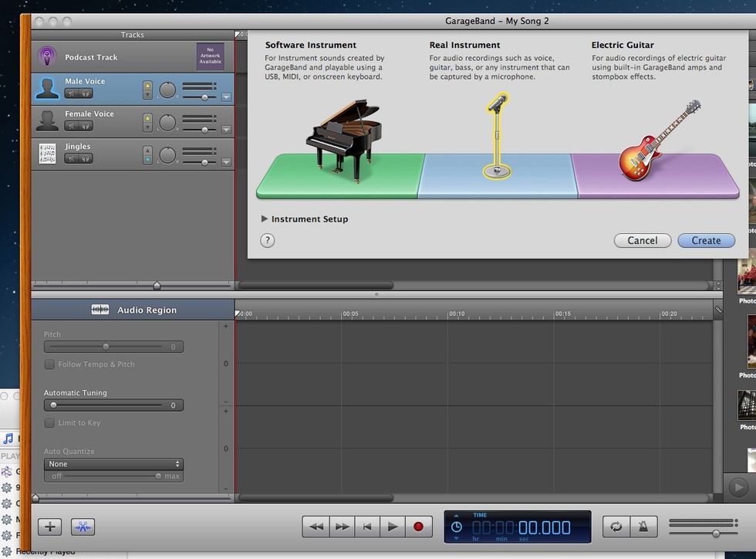756x559 pixels.
Task: Start playback with the play button
Action: pyautogui.click(x=393, y=527)
